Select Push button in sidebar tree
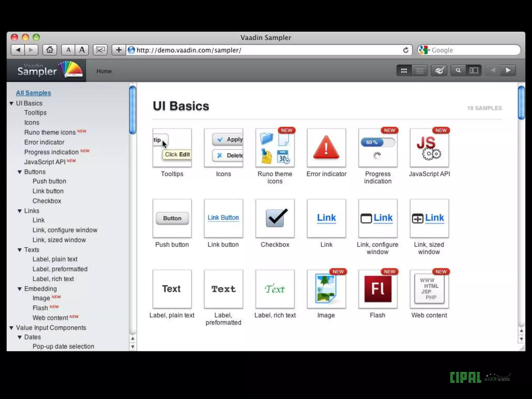The height and width of the screenshot is (399, 532). pos(49,181)
